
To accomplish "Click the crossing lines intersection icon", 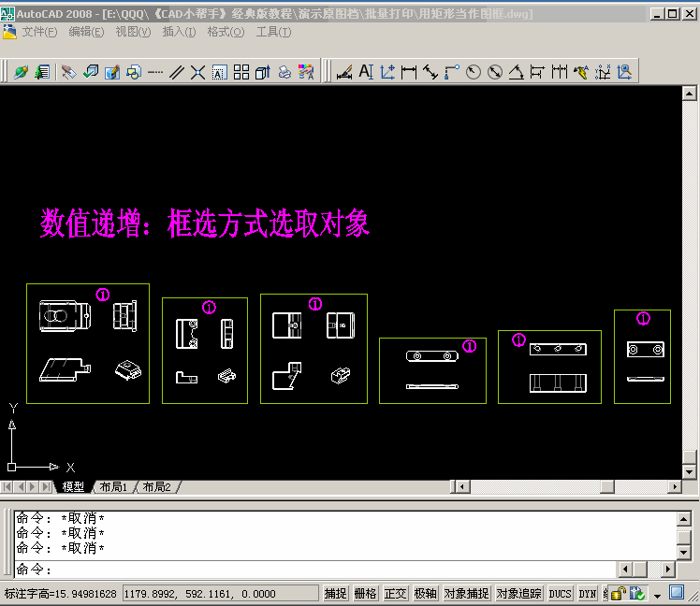I will point(197,72).
